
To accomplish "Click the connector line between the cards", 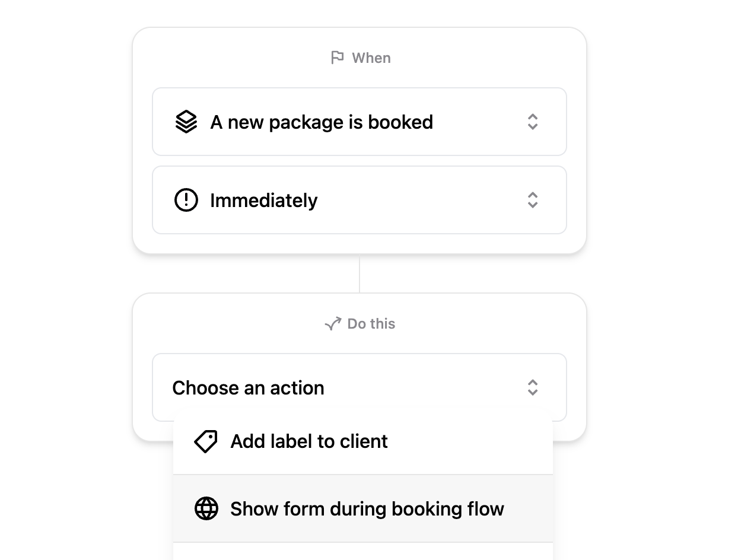I will pos(360,273).
